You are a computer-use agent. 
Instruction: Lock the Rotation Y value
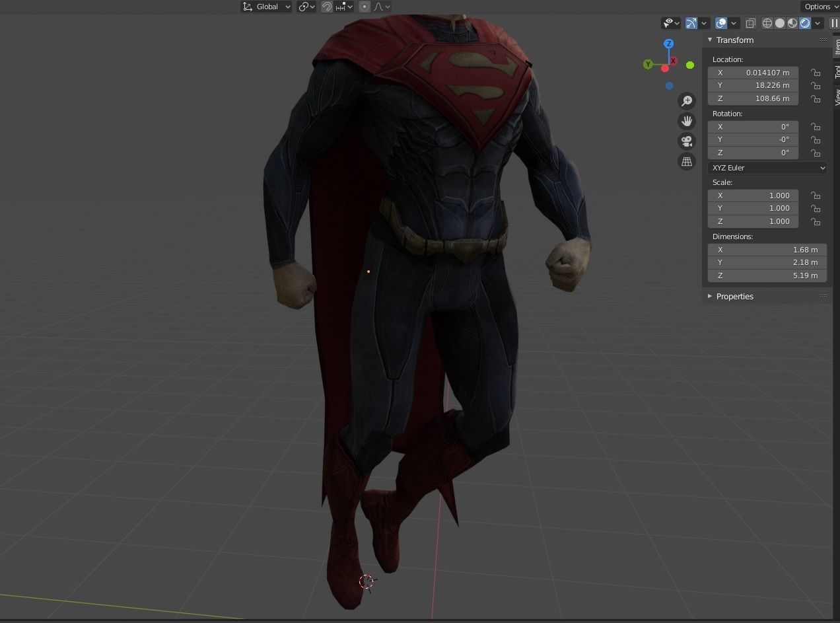[816, 139]
